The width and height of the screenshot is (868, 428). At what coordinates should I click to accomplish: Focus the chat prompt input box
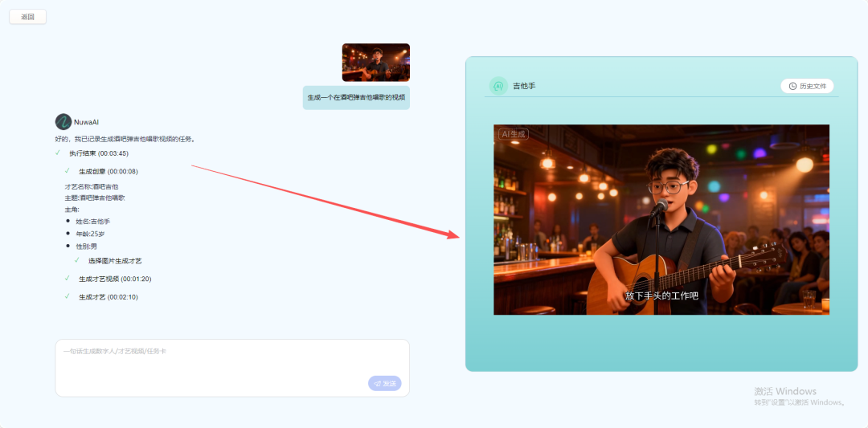click(x=231, y=360)
